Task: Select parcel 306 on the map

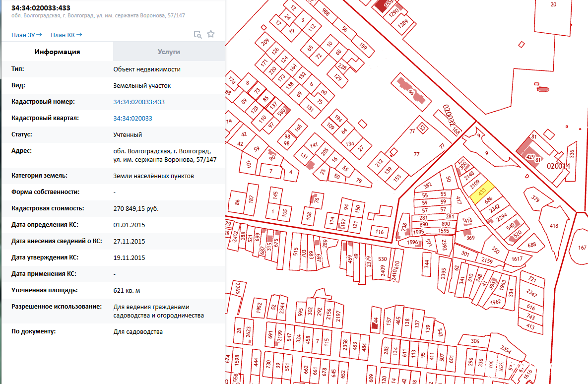Action: pos(474,341)
